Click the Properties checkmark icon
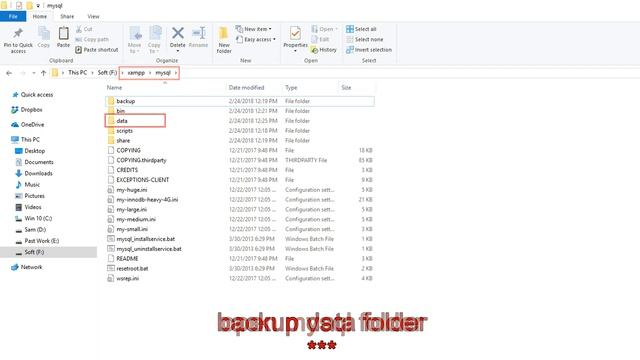Screen dimensions: 640x360 pos(295,33)
